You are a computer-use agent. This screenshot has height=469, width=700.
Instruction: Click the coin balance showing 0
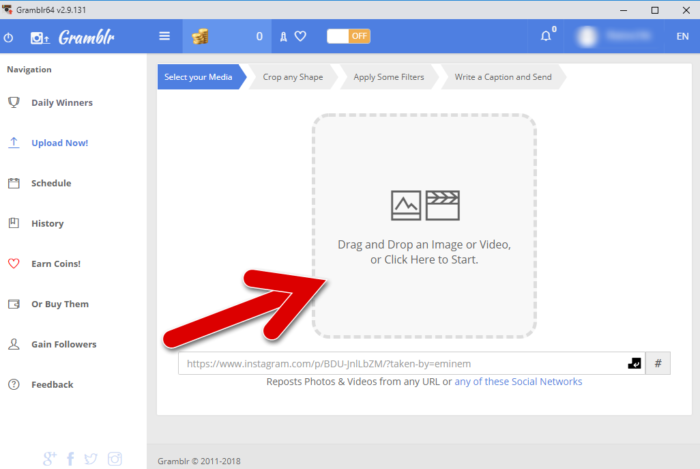pos(259,37)
